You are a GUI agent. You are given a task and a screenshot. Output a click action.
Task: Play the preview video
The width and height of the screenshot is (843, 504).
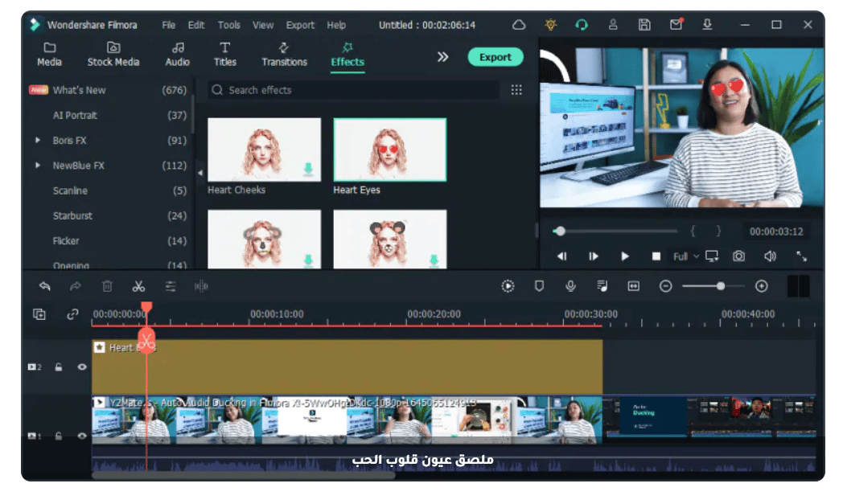[x=624, y=256]
